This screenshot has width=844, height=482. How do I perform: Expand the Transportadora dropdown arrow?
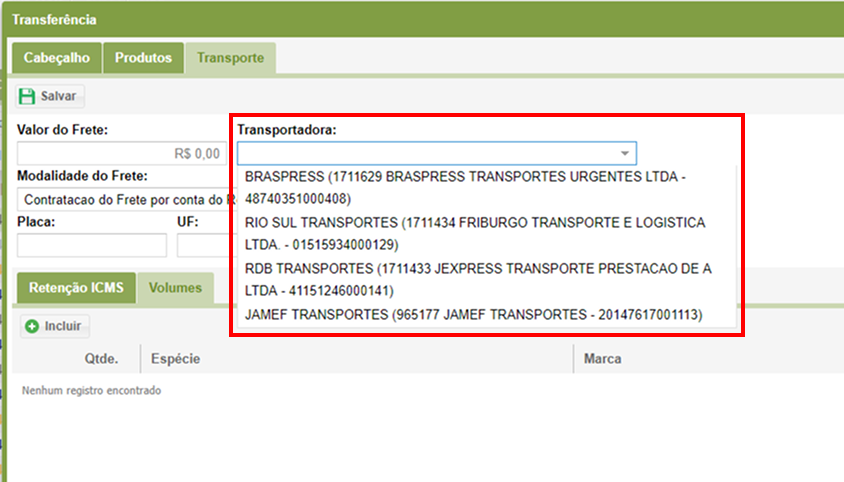coord(625,153)
